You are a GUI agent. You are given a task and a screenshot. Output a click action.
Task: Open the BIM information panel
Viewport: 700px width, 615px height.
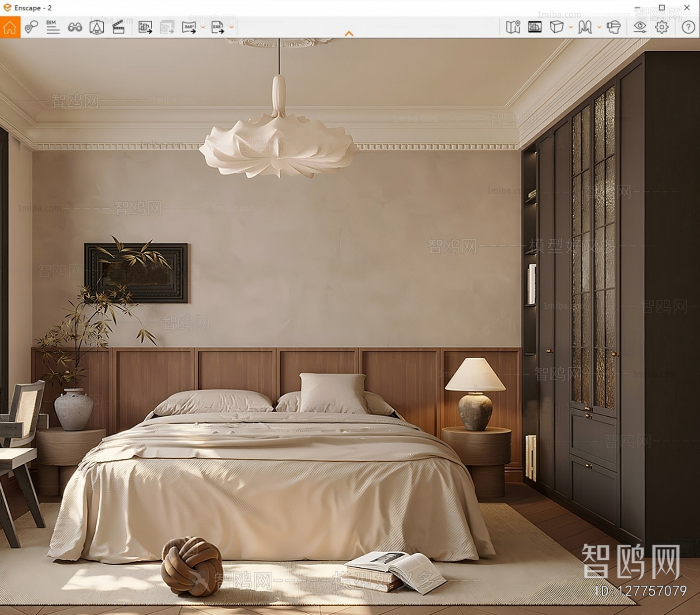[53, 27]
